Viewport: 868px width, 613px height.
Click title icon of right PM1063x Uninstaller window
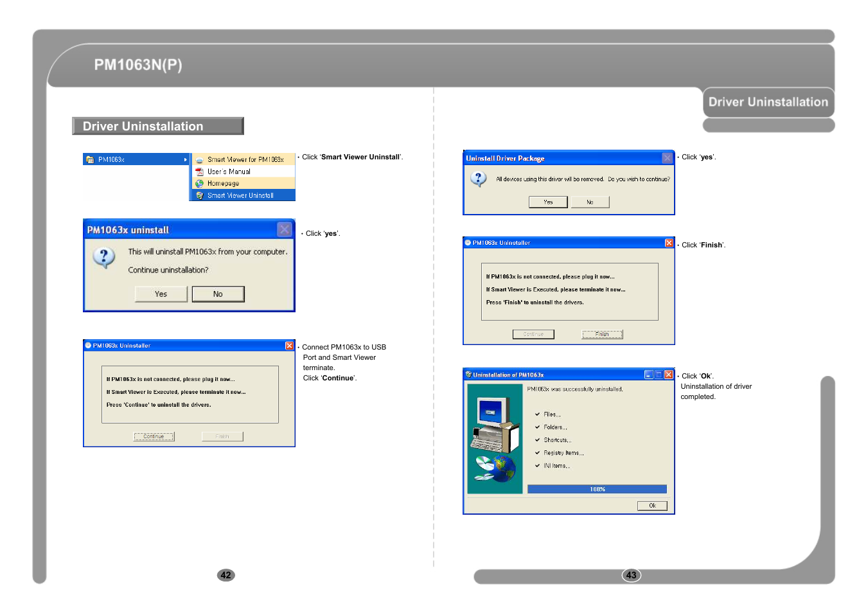tap(468, 243)
